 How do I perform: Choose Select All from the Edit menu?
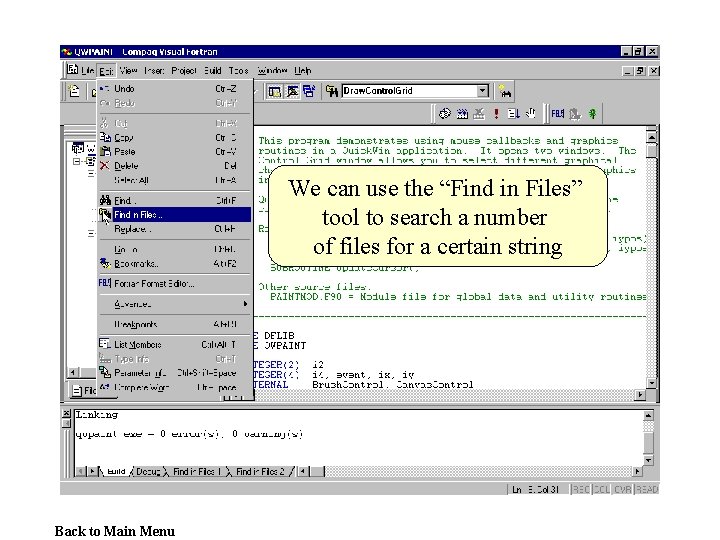(175, 180)
